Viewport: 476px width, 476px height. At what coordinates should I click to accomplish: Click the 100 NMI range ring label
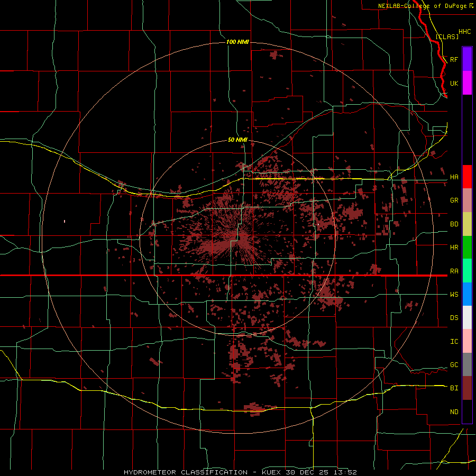(x=237, y=42)
